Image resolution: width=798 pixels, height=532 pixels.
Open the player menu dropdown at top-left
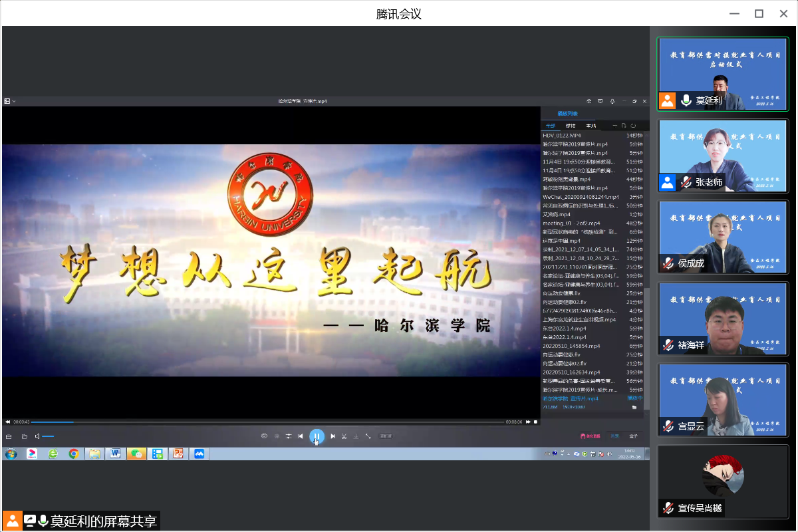[9, 101]
